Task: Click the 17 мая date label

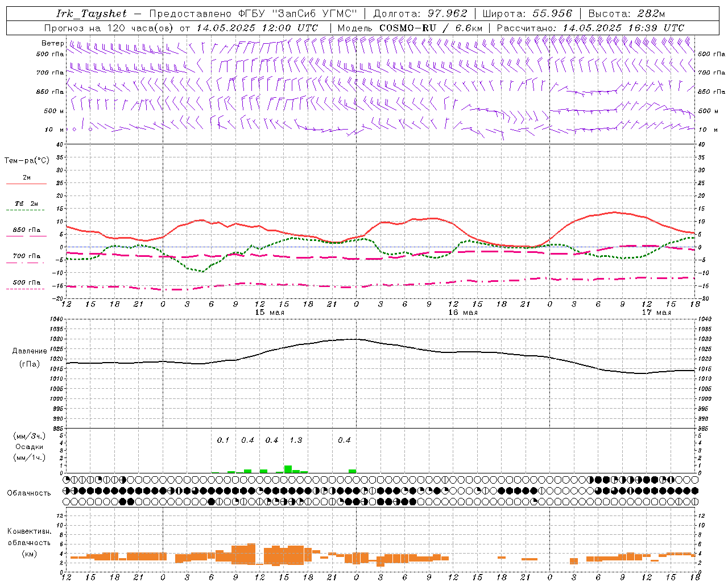Action: [x=656, y=312]
